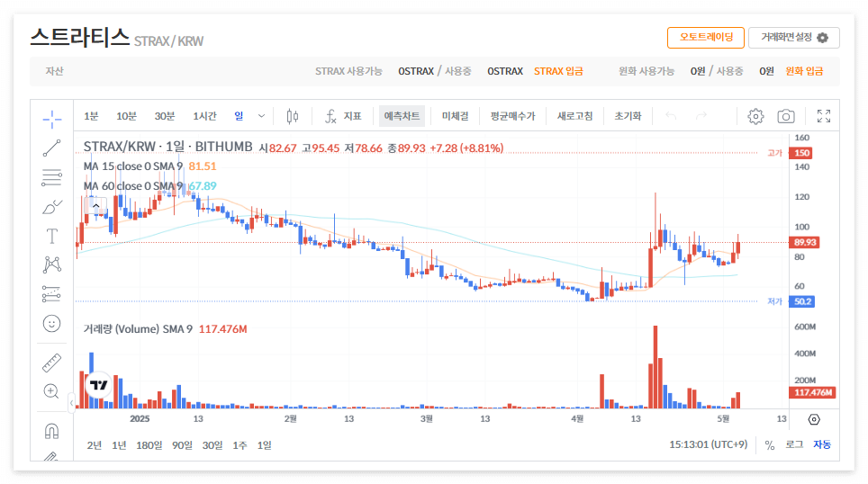This screenshot has height=484, width=868.
Task: Set the range to 1주
Action: pyautogui.click(x=240, y=445)
